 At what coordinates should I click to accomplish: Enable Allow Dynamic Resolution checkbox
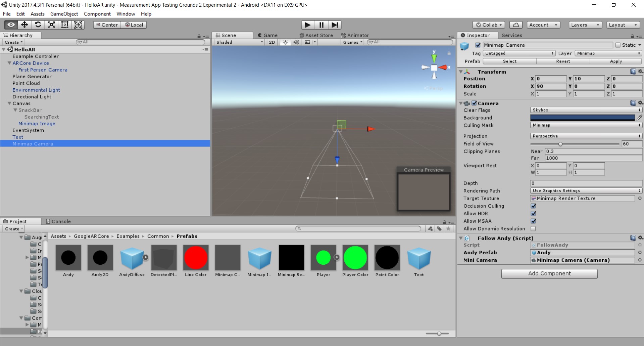[x=533, y=229]
